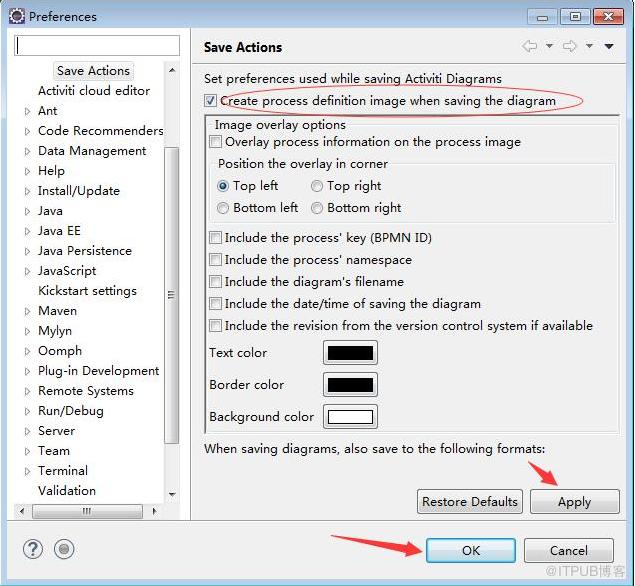Click the tree vertical scrollbar thumb

[x=172, y=295]
